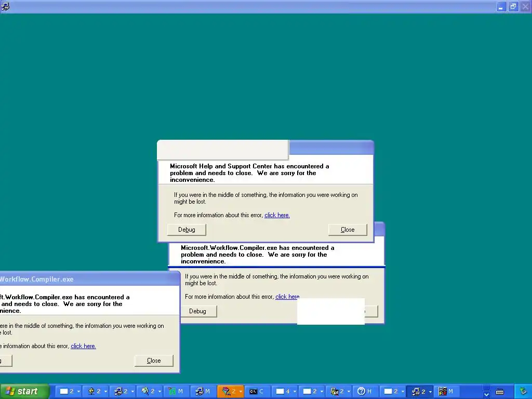Expand dropdown arrow of the antenna-icon taskbar group
The image size is (532, 399).
105,392
